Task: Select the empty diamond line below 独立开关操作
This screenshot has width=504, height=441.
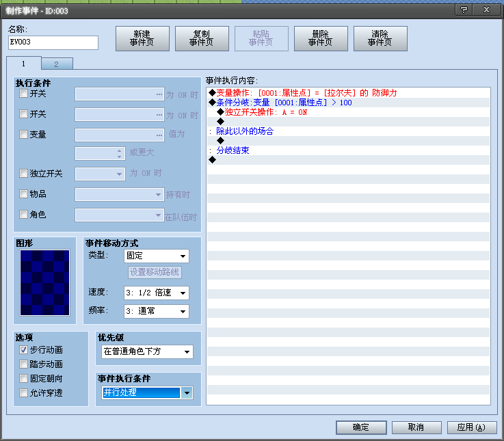Action: pyautogui.click(x=349, y=122)
